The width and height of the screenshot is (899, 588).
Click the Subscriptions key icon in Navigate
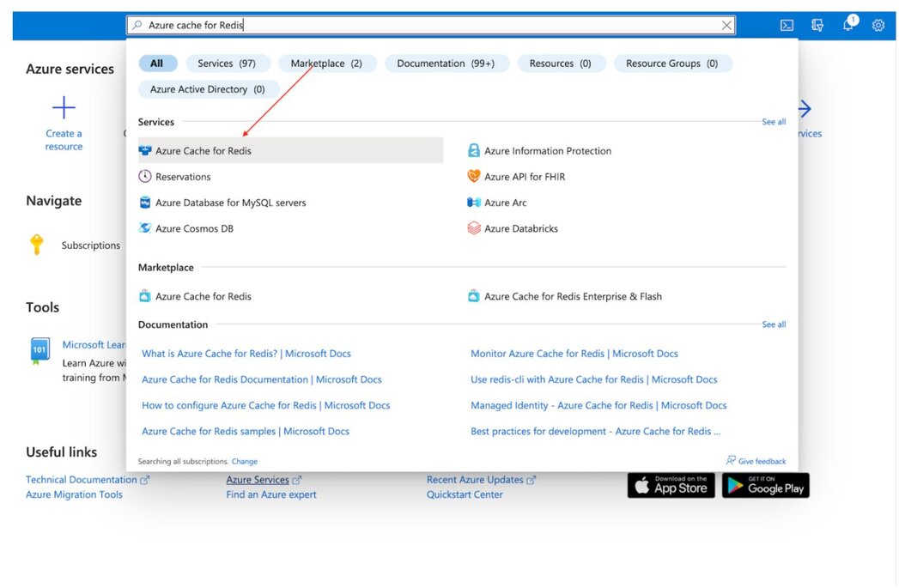pos(37,245)
